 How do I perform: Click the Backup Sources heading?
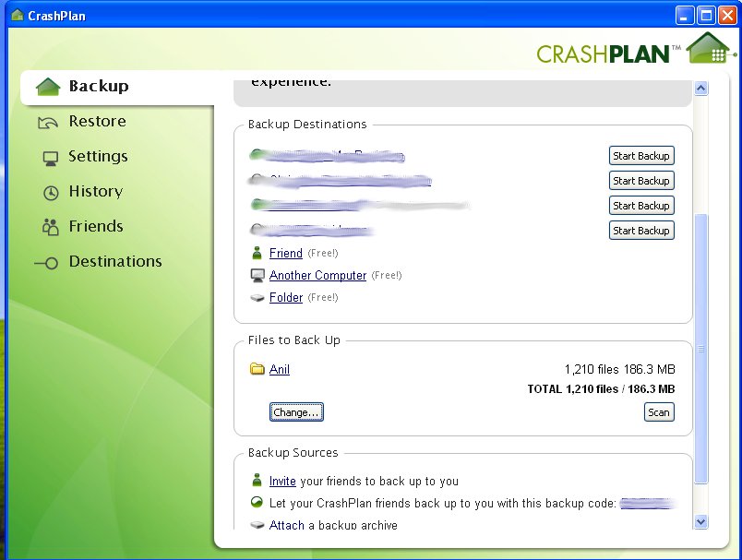tap(293, 453)
